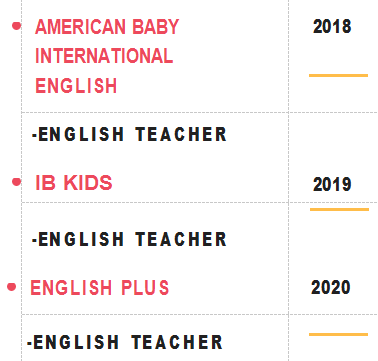Select the IB KIDS heading

pos(74,183)
